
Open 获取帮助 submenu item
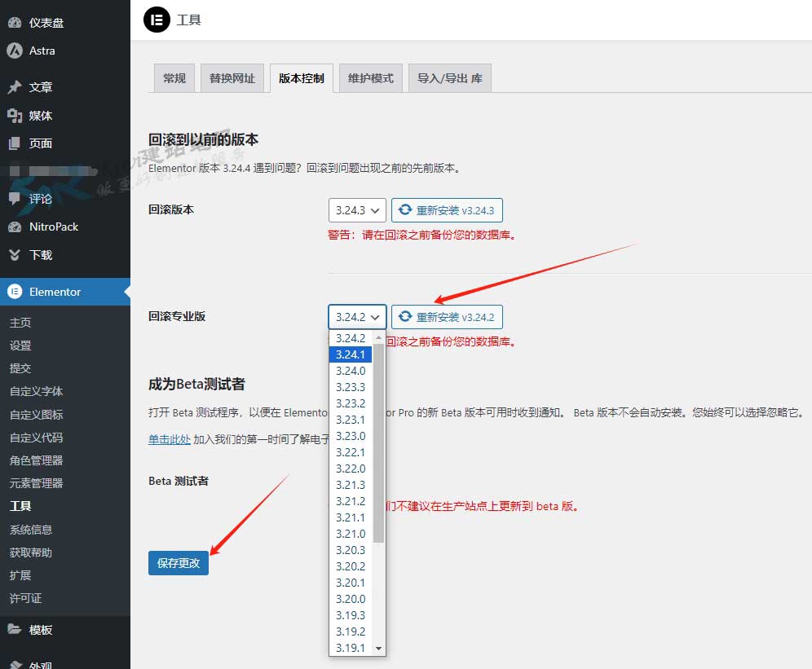pyautogui.click(x=30, y=552)
